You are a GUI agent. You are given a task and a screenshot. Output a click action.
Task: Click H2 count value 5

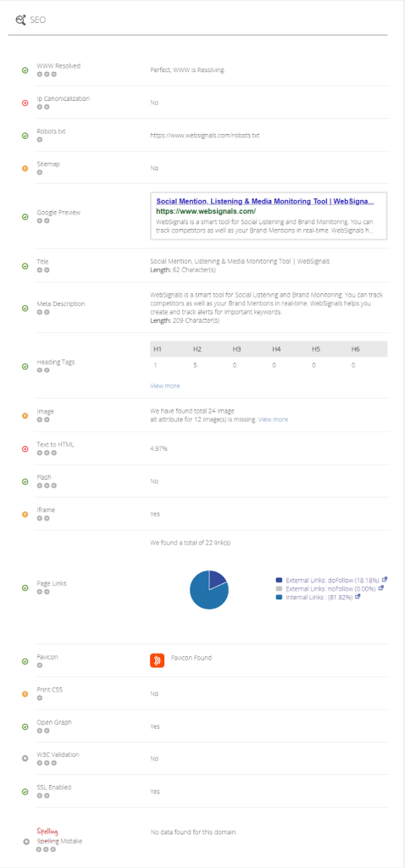196,365
